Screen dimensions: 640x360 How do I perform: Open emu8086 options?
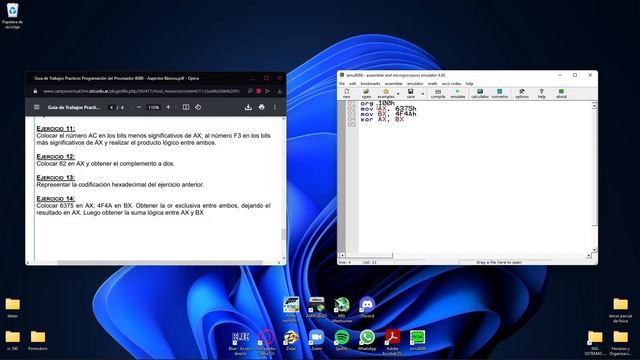coord(522,93)
